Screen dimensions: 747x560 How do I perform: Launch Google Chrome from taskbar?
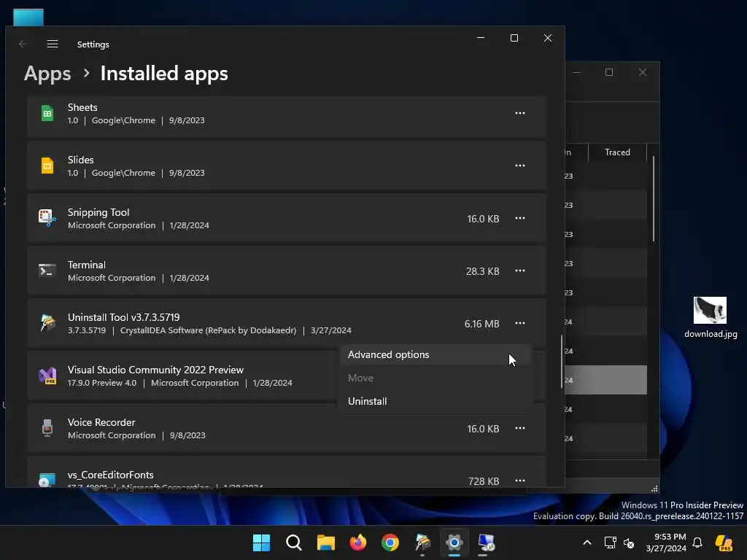[x=390, y=542]
